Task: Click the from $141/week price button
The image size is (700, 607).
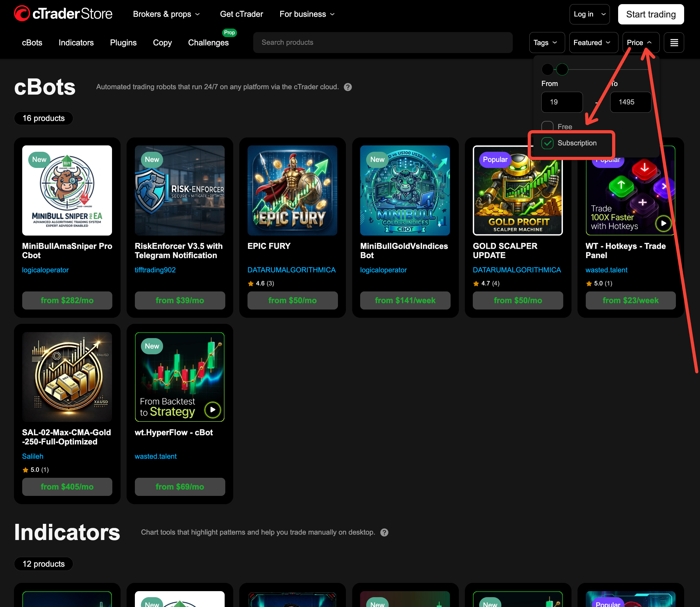Action: coord(405,300)
